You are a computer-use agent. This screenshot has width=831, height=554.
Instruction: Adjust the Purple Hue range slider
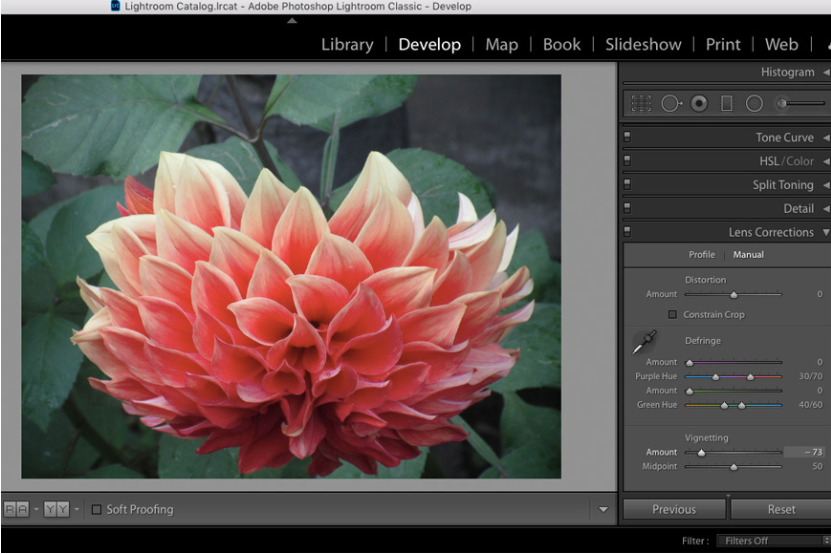733,376
